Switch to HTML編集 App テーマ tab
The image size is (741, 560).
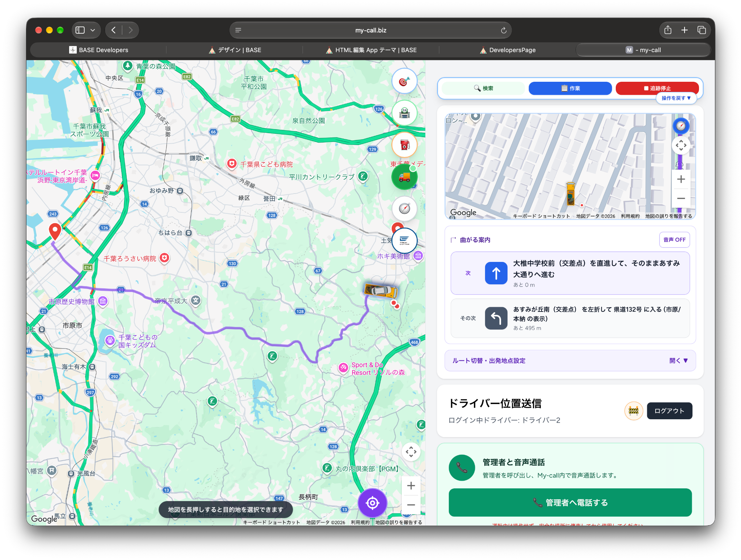point(371,50)
